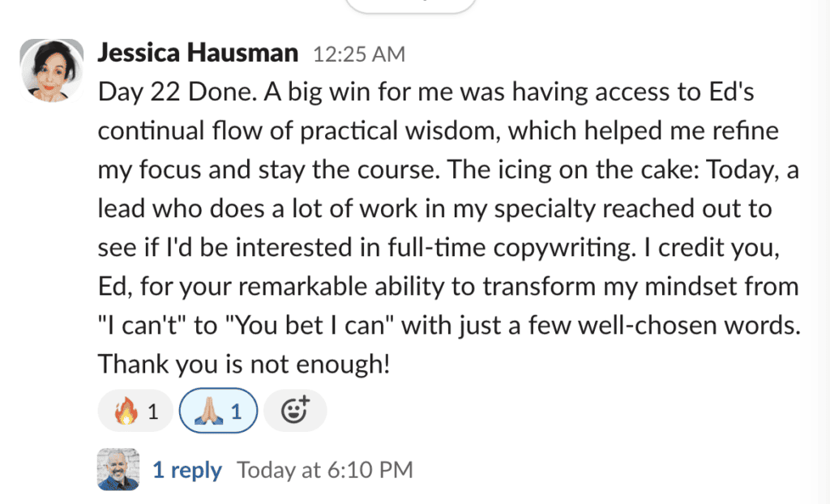The image size is (830, 504).
Task: Open the 12:25 AM message timestamp
Action: pos(359,54)
